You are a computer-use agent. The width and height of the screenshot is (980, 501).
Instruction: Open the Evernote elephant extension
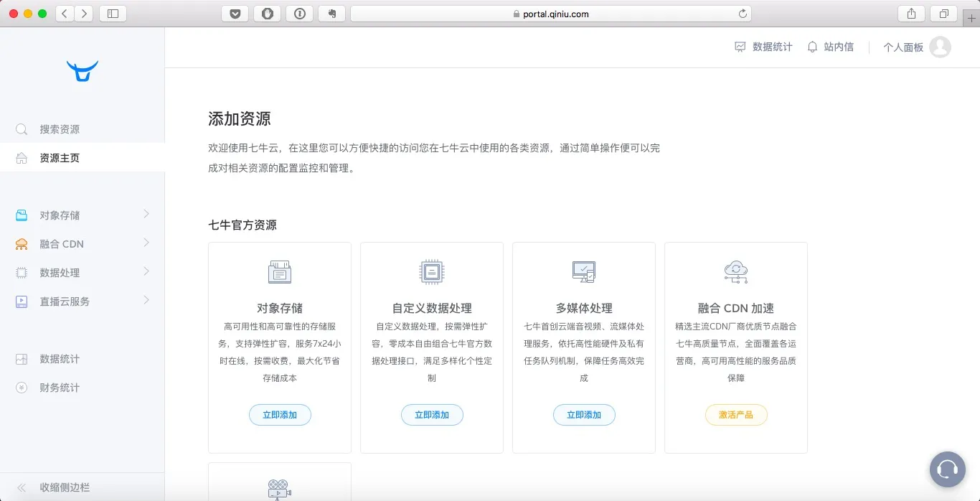pos(331,13)
